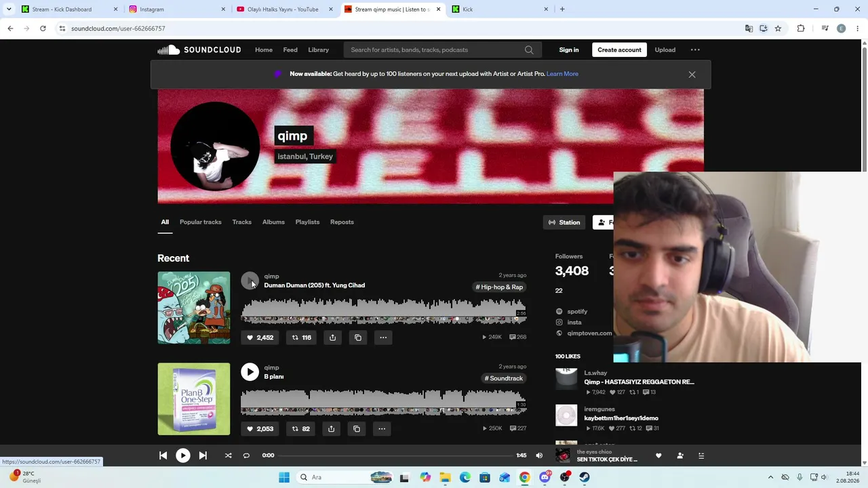Viewport: 868px width, 488px height.
Task: Switch to the Reposts tab
Action: tap(342, 222)
